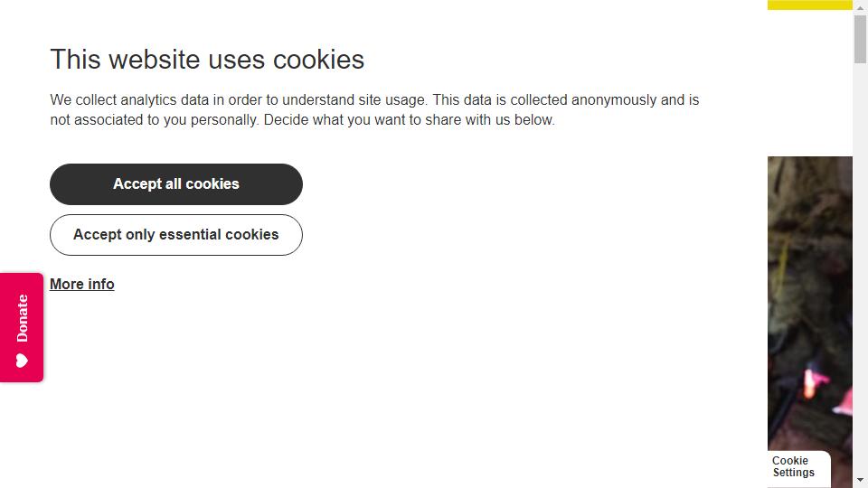
Task: Click the word 'cookies' in the dark button
Action: coord(212,184)
